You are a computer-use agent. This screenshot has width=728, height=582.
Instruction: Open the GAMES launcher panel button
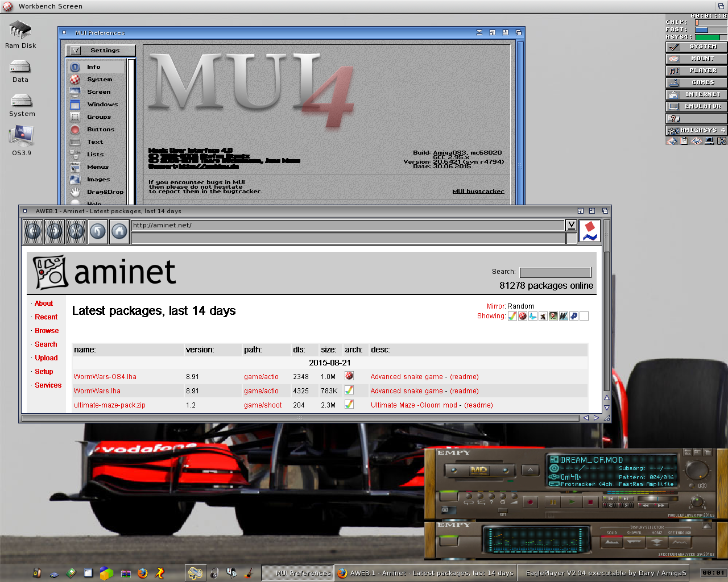(x=696, y=82)
